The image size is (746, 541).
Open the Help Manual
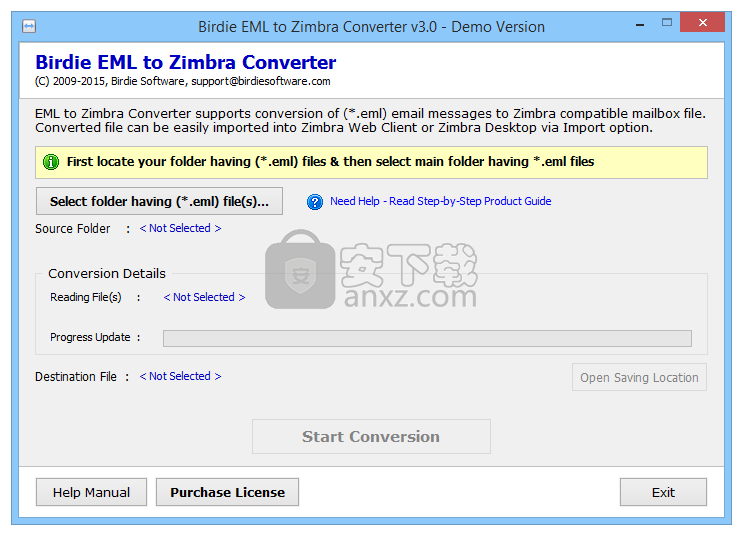tap(91, 492)
